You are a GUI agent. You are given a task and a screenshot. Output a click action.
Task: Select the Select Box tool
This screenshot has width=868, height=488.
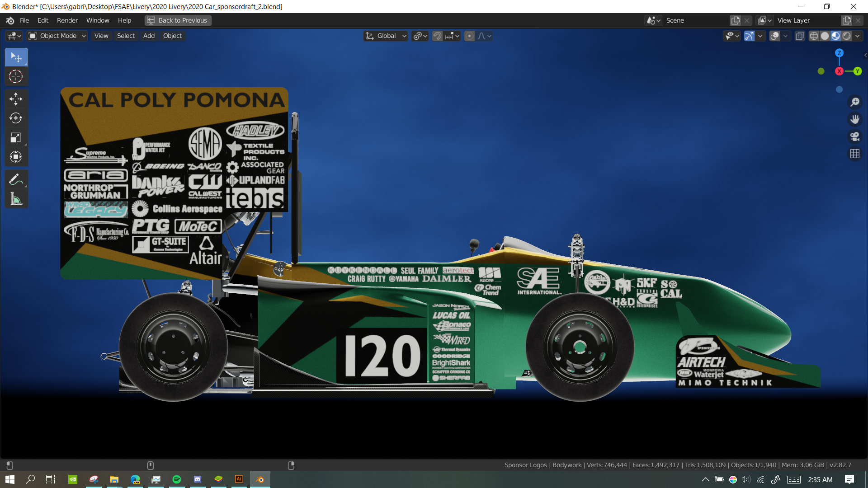(16, 57)
